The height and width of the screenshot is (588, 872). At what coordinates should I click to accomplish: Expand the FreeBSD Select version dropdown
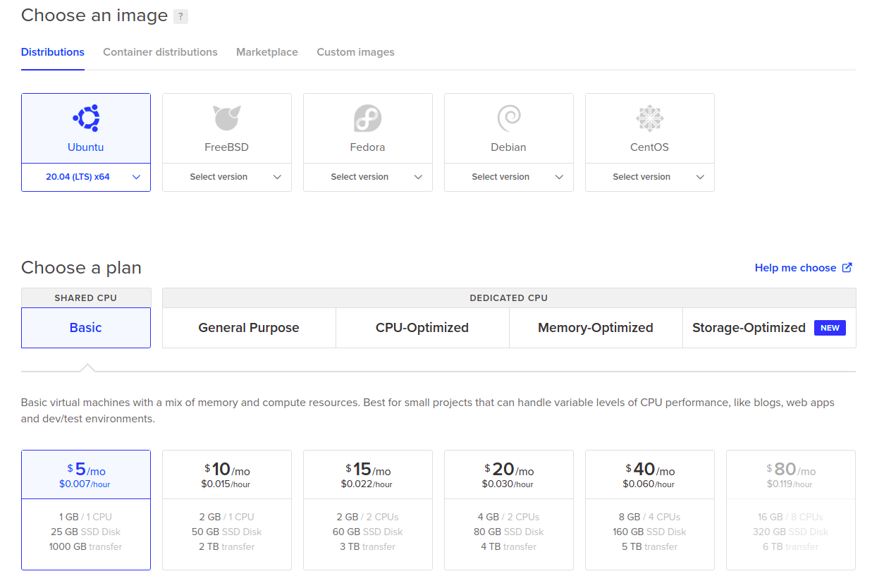227,177
